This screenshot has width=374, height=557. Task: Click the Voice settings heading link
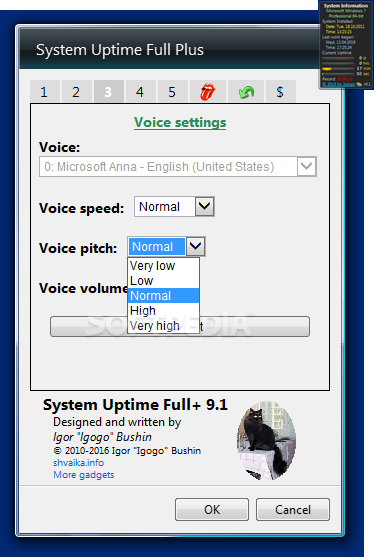(180, 123)
